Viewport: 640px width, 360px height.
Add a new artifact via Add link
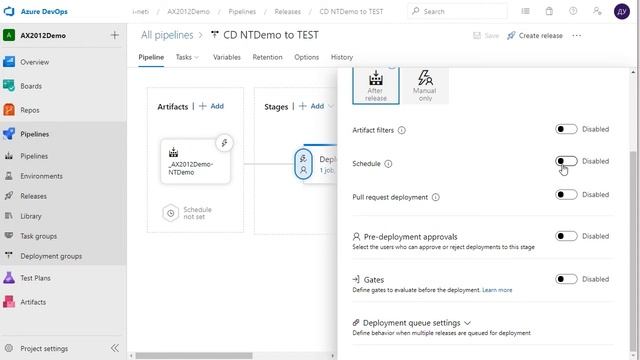(211, 106)
